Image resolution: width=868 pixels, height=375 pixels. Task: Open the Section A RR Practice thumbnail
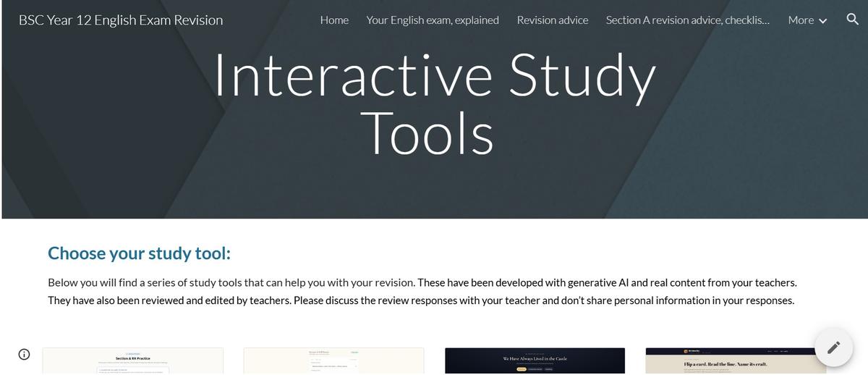pyautogui.click(x=133, y=361)
